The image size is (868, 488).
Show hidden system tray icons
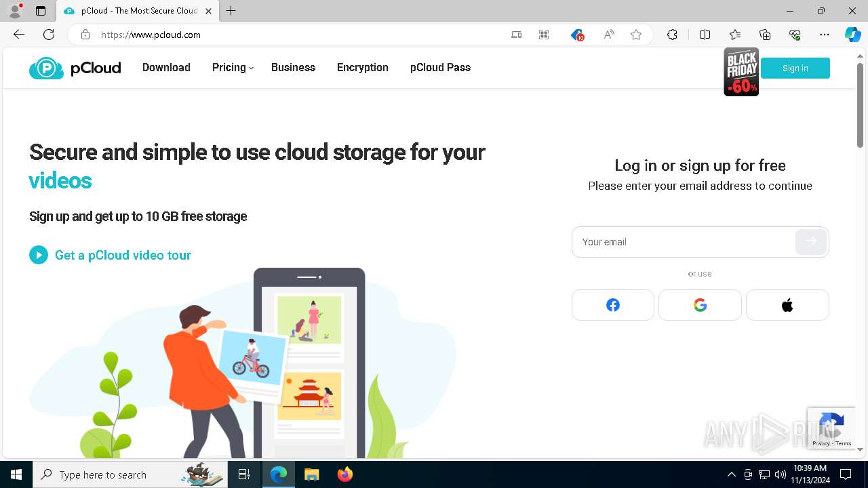click(731, 474)
